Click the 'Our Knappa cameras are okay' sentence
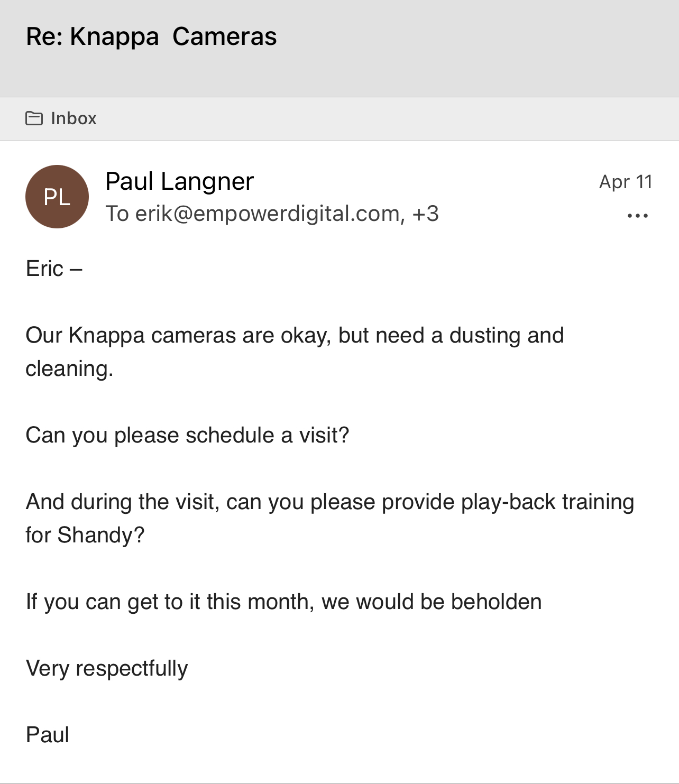The image size is (679, 784). tap(295, 336)
